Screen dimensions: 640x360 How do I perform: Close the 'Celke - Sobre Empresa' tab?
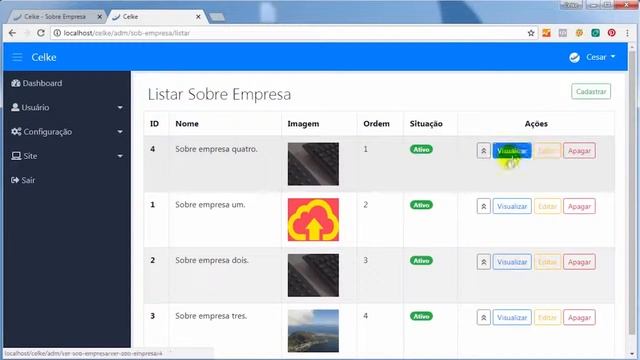pos(99,17)
